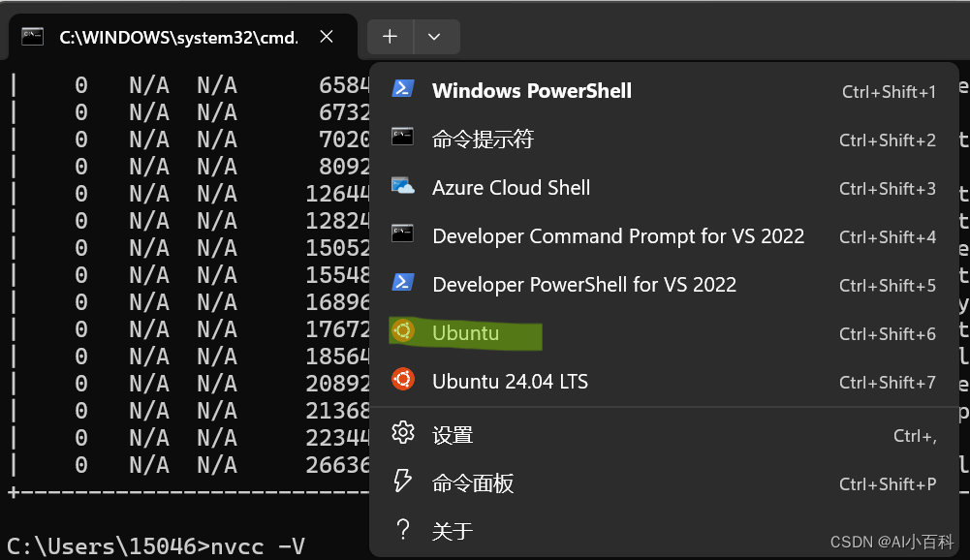Click the Azure Cloud Shell cloud icon
The image size is (970, 560).
tap(403, 186)
